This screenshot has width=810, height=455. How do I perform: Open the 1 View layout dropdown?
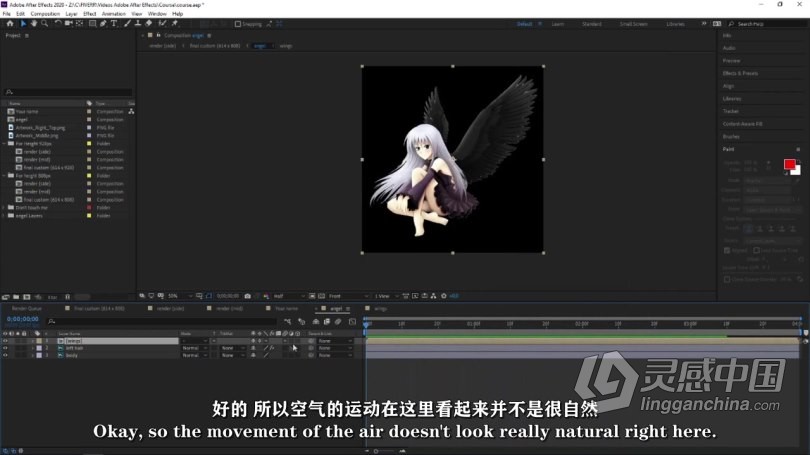click(386, 296)
